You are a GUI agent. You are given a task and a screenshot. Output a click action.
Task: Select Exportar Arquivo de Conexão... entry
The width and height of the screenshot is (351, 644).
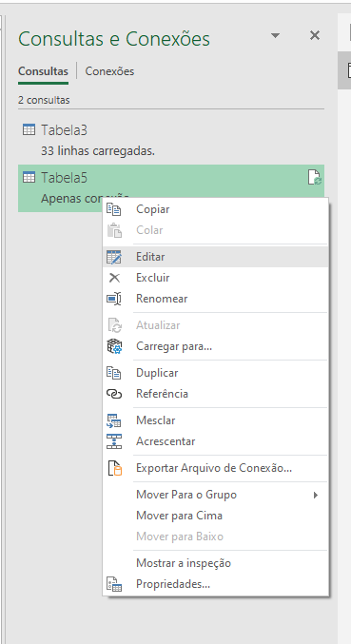[216, 468]
